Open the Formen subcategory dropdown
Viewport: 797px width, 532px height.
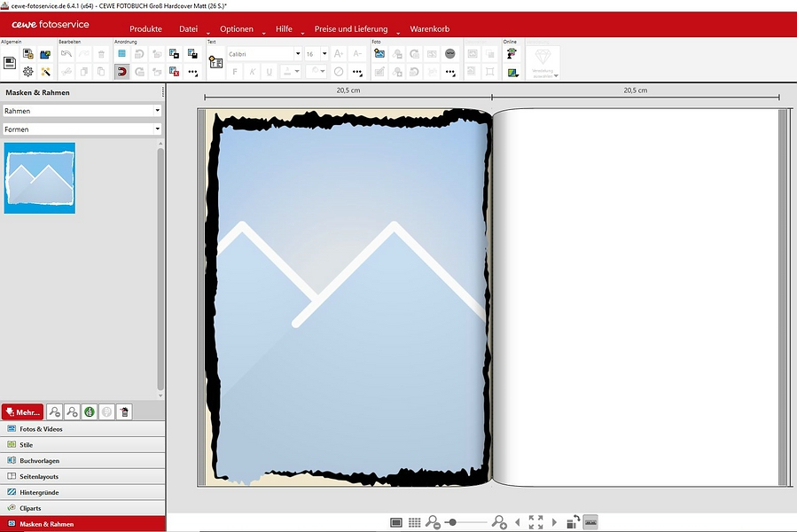click(82, 129)
